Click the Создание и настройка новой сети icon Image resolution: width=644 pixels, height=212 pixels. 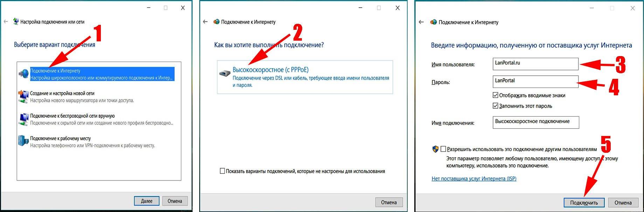tap(23, 97)
